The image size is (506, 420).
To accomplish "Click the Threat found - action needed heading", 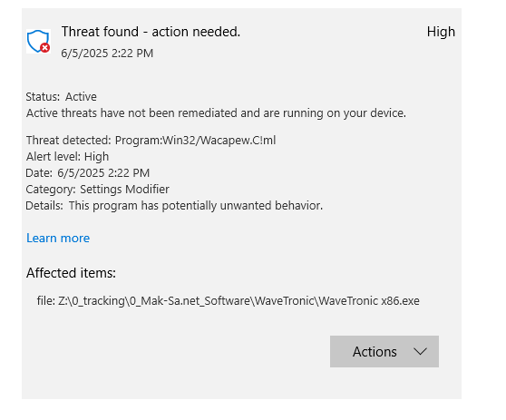I will 151,32.
